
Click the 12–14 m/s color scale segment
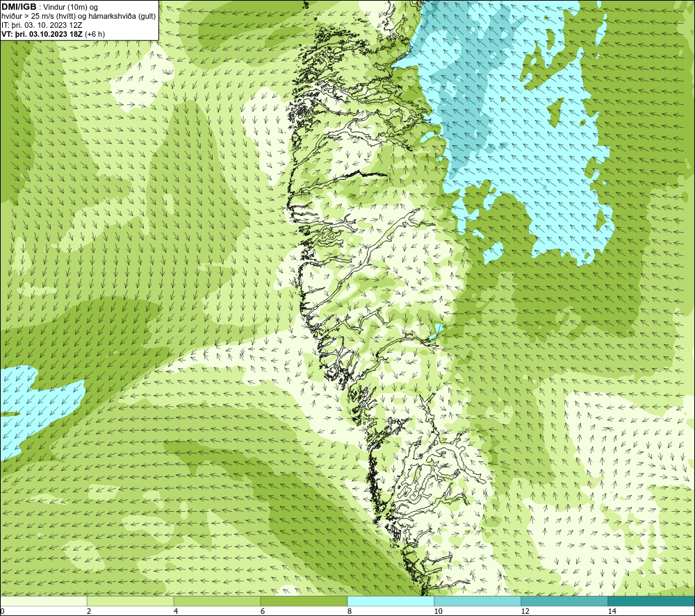coord(564,601)
